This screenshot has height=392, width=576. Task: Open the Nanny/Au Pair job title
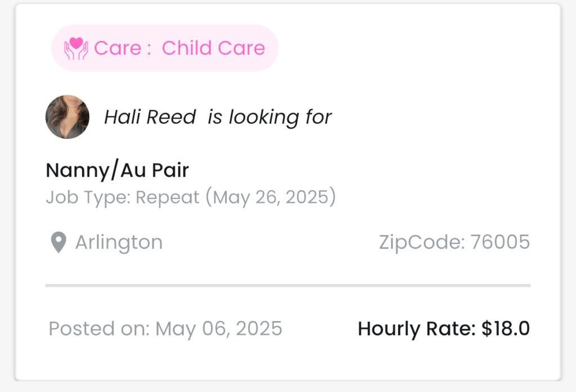(x=118, y=170)
